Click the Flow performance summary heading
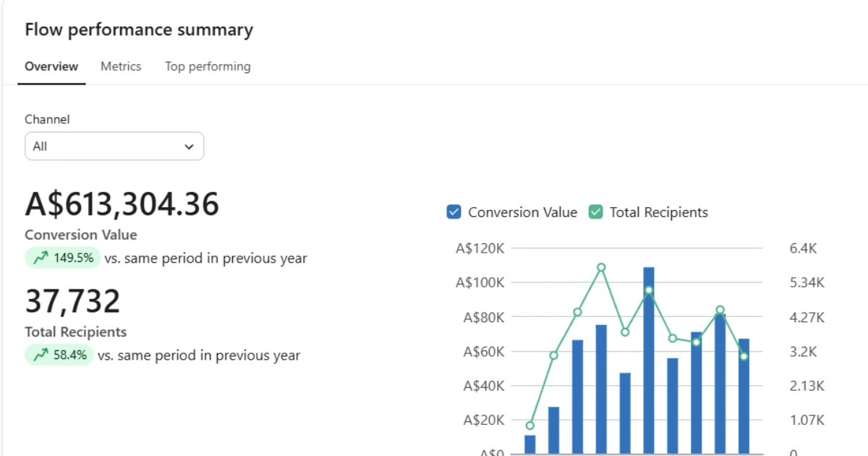Viewport: 868px width, 456px height. coord(139,30)
